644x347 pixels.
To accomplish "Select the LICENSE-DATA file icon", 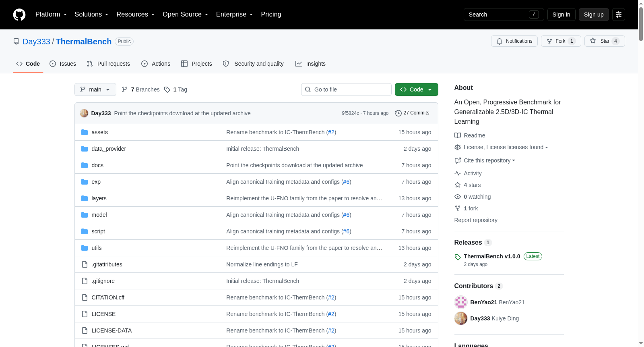I will (85, 330).
